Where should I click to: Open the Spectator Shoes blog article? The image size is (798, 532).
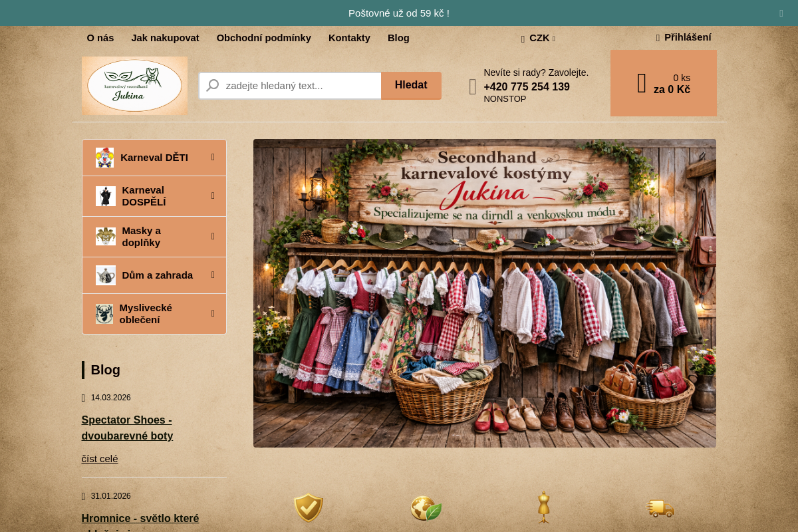pos(127,428)
